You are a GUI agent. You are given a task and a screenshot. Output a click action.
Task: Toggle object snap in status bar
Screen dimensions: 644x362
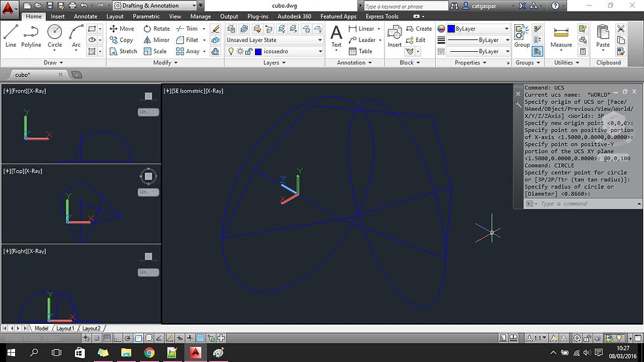(138, 338)
